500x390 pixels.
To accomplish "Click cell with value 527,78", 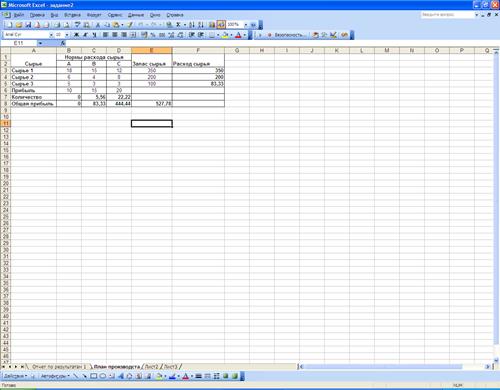I will pos(152,104).
